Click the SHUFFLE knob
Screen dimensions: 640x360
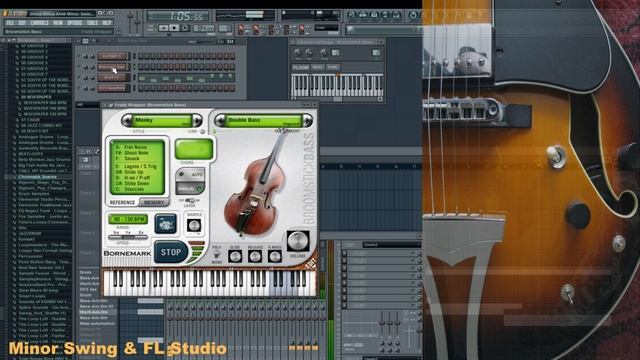(194, 225)
